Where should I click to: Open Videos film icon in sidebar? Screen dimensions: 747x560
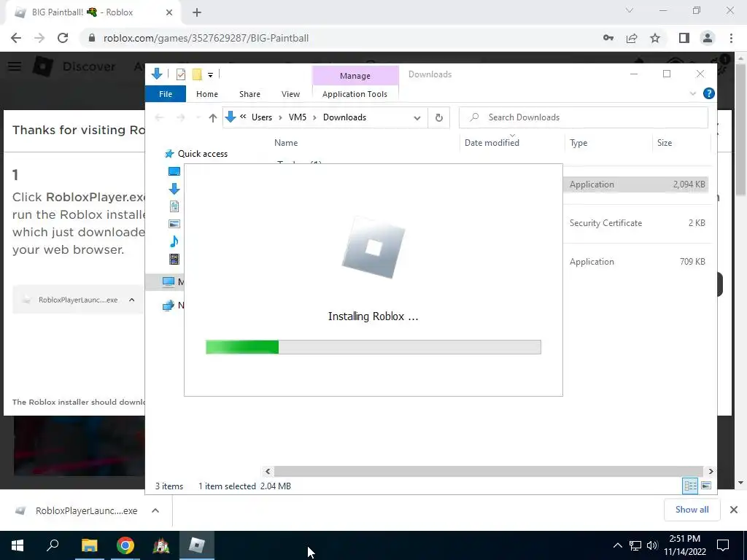click(174, 259)
